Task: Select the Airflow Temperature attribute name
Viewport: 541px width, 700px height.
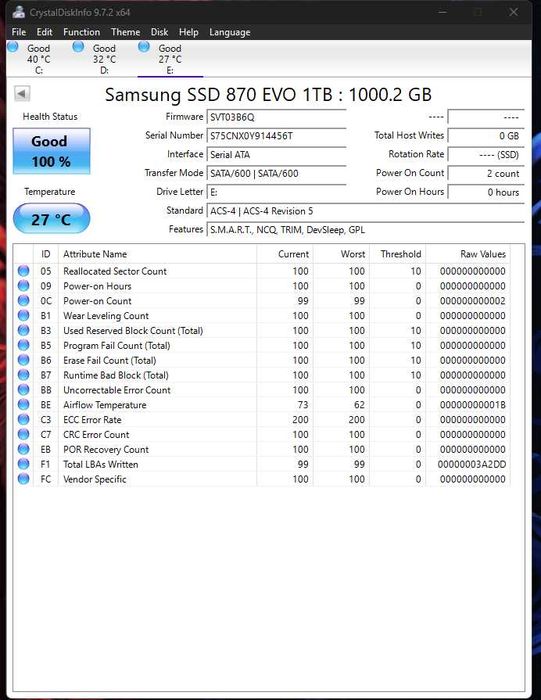Action: tap(105, 404)
